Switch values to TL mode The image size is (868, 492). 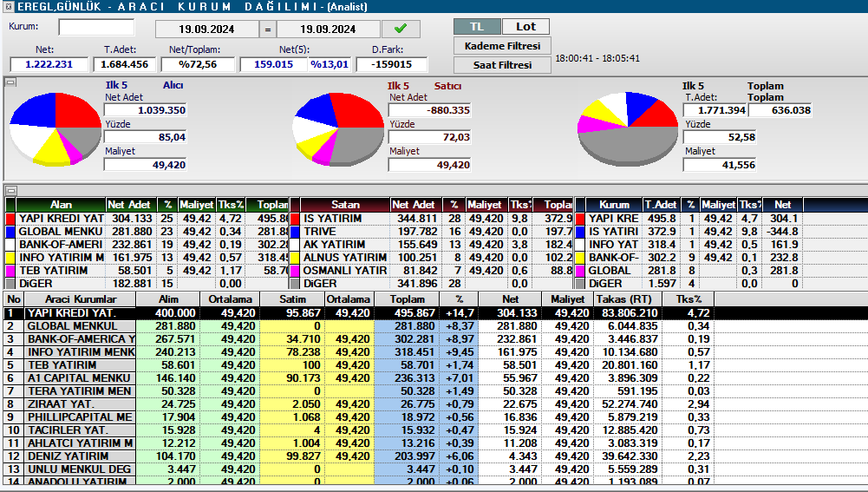pyautogui.click(x=477, y=27)
